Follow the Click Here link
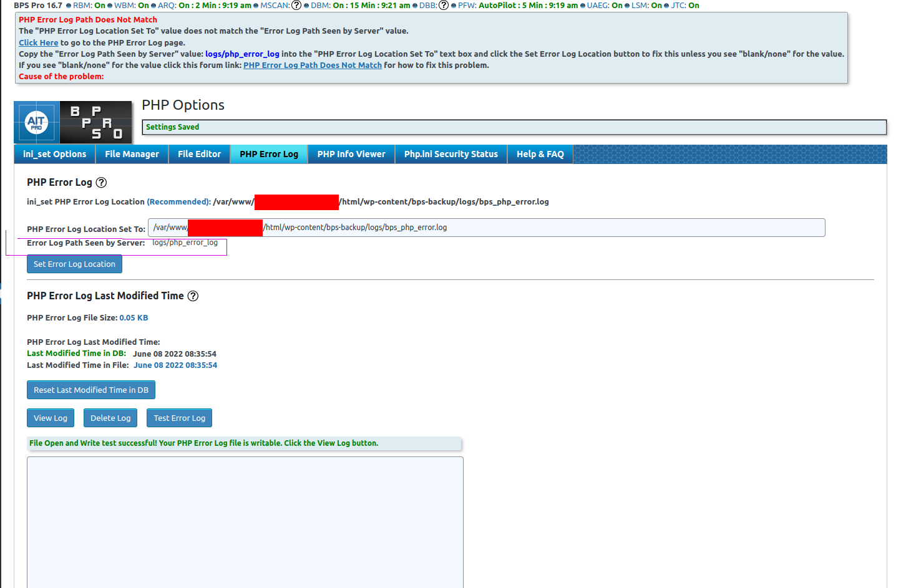This screenshot has height=588, width=901. (x=38, y=42)
